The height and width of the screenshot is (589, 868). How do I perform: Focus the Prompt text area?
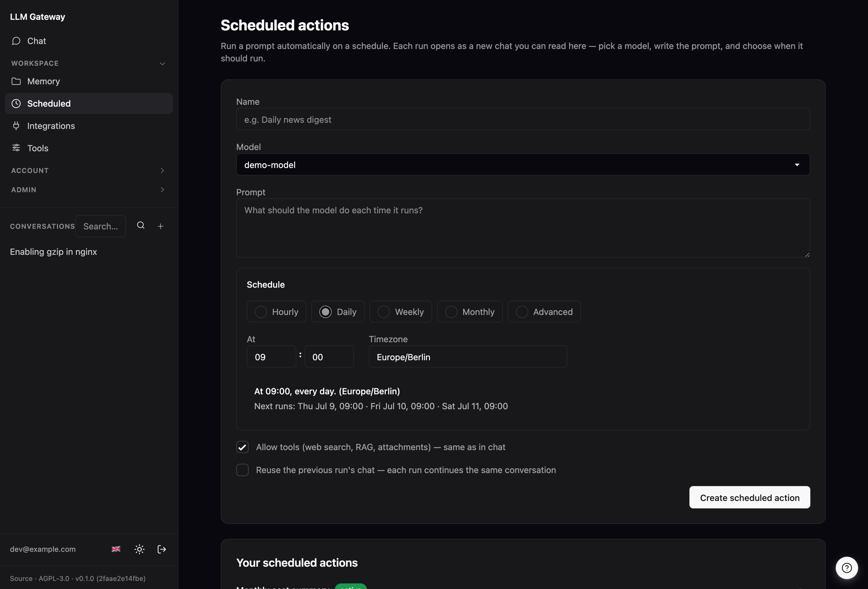[x=523, y=228]
